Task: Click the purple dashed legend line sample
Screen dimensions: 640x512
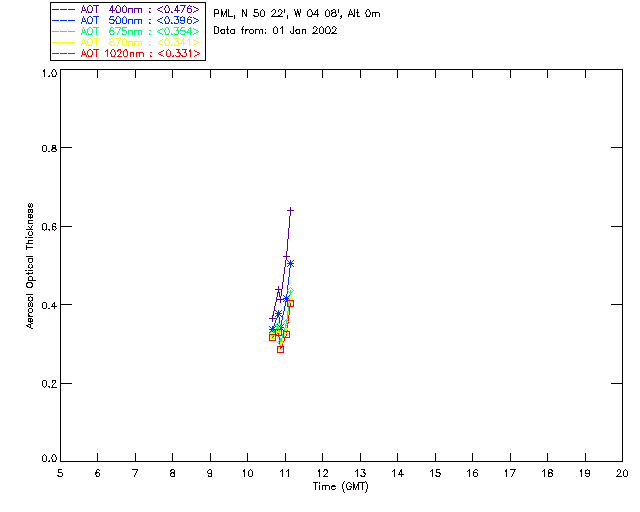Action: click(64, 9)
